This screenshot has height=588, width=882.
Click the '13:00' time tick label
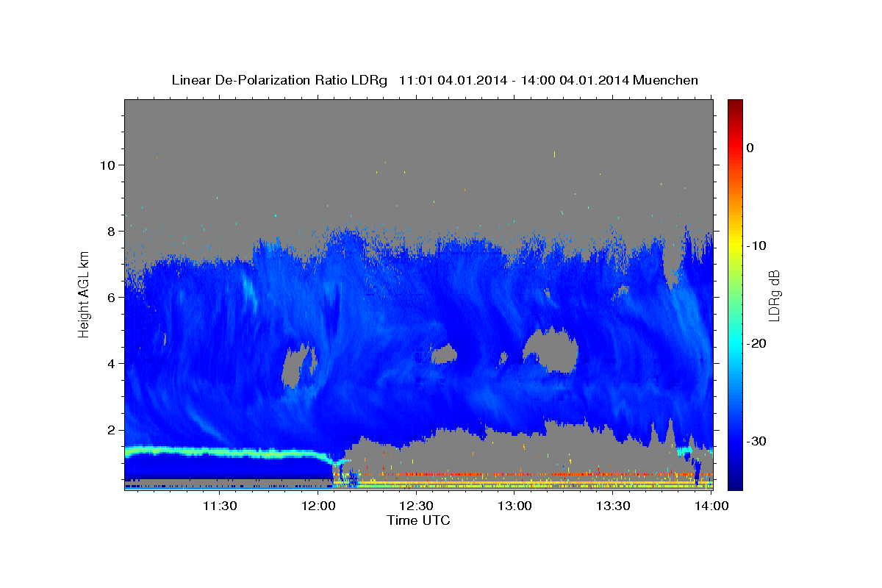(514, 506)
